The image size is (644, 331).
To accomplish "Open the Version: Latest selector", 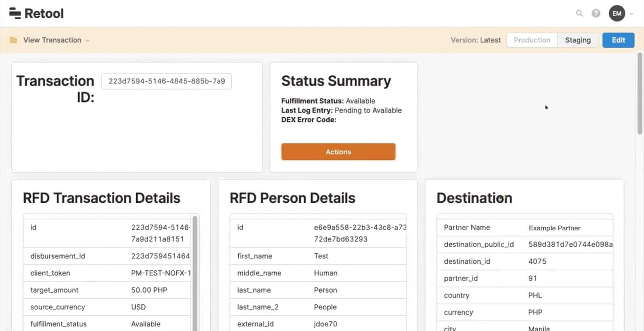I will (476, 40).
